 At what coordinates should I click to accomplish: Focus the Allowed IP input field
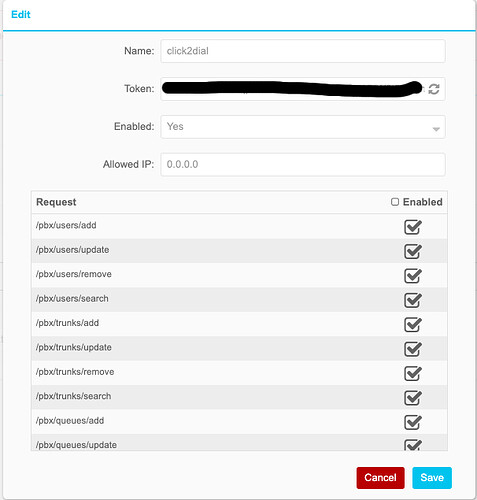[303, 164]
